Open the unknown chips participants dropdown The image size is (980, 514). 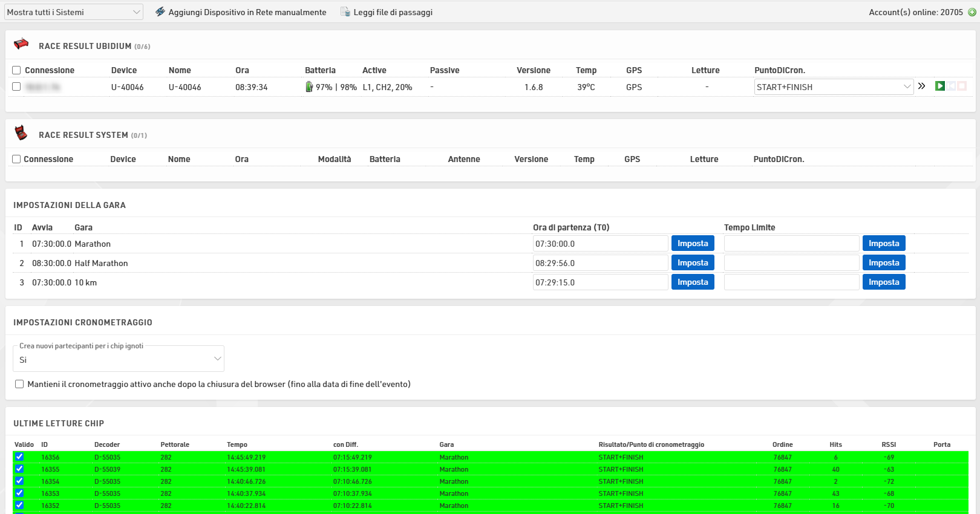pos(119,360)
